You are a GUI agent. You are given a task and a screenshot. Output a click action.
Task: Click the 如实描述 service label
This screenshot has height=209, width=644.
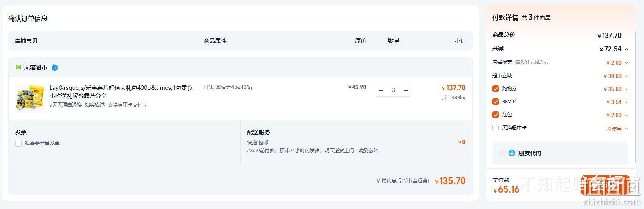coord(95,105)
